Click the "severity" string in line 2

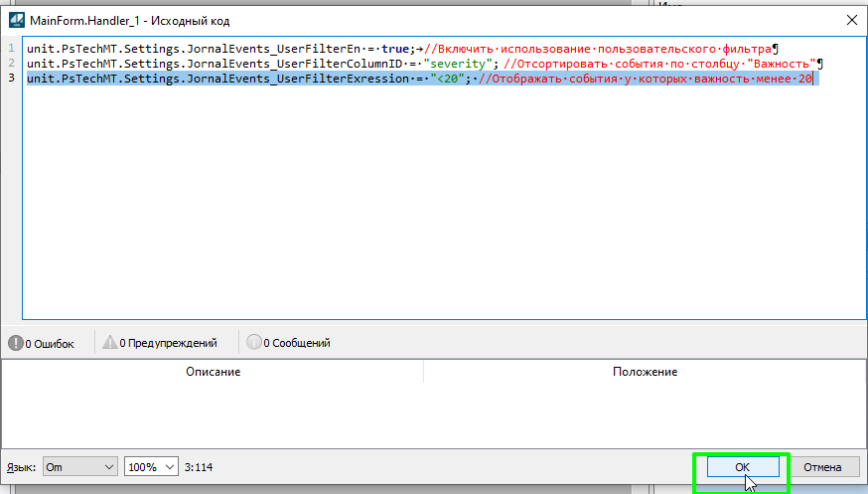pyautogui.click(x=458, y=64)
